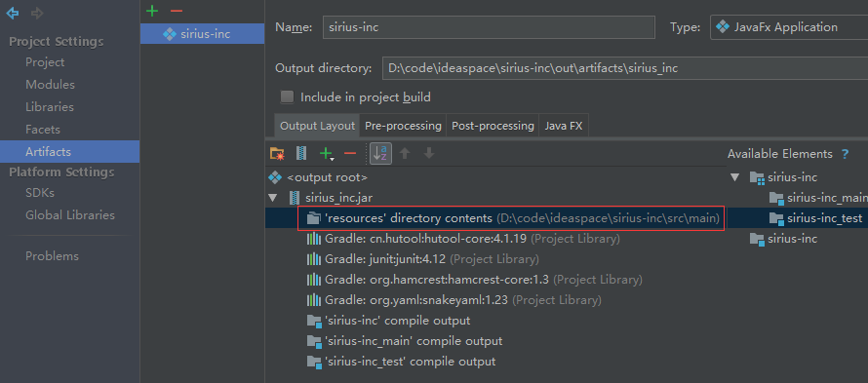Screen dimensions: 868x383
Task: Select Gradle junit:junit:4.12 entry
Action: coord(432,259)
